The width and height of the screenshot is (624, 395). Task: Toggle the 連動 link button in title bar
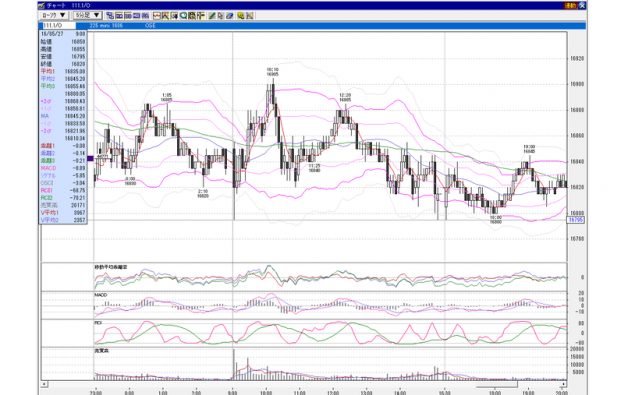coord(570,6)
